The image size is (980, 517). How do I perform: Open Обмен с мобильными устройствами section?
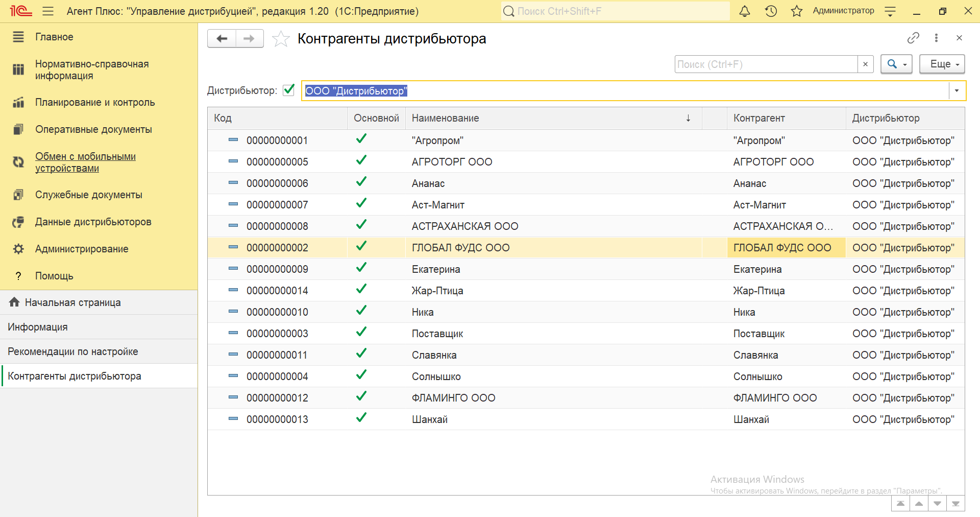[x=85, y=162]
